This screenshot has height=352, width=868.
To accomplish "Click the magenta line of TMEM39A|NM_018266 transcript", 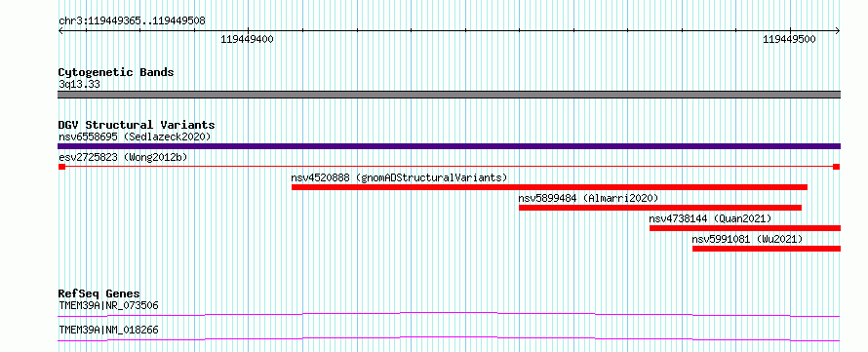I will click(x=449, y=338).
